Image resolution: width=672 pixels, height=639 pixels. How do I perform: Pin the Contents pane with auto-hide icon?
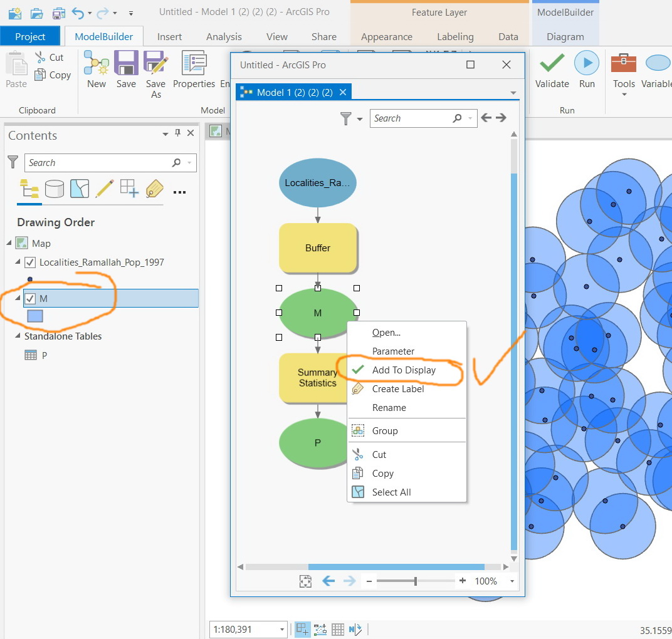pyautogui.click(x=178, y=133)
